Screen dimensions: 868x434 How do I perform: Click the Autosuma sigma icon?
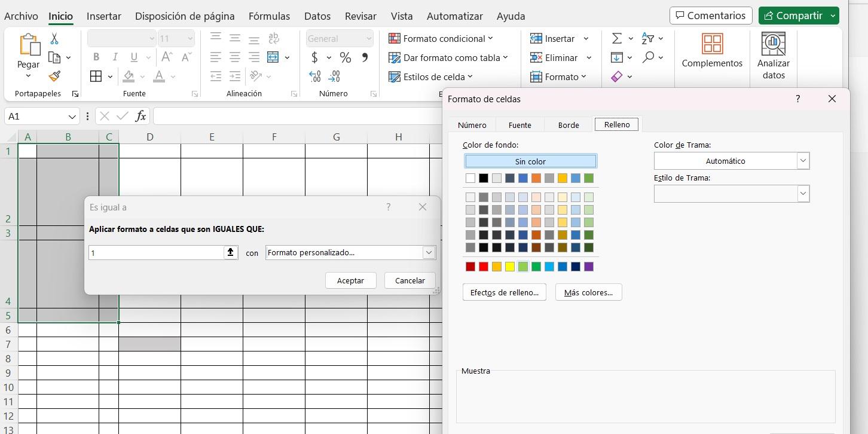coord(616,38)
